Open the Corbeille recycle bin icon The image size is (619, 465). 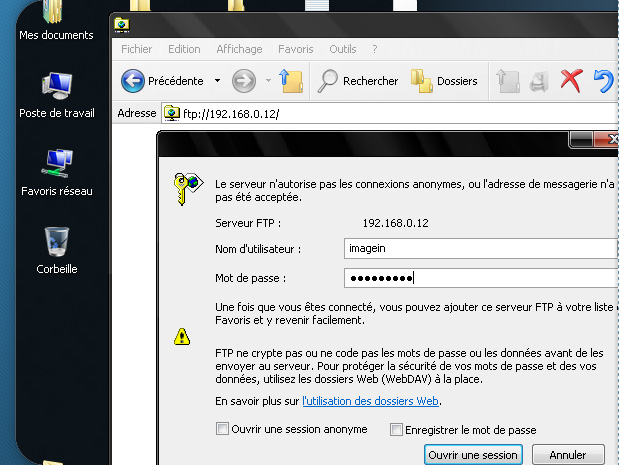57,251
